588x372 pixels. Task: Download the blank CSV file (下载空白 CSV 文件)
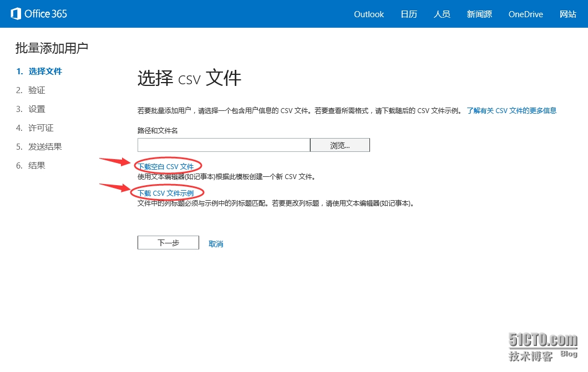click(166, 166)
